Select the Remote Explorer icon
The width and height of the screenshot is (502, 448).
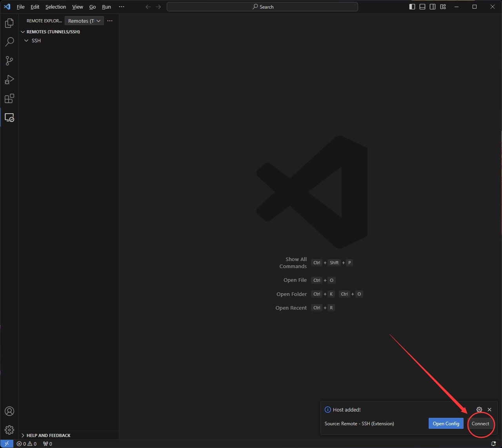pyautogui.click(x=9, y=117)
